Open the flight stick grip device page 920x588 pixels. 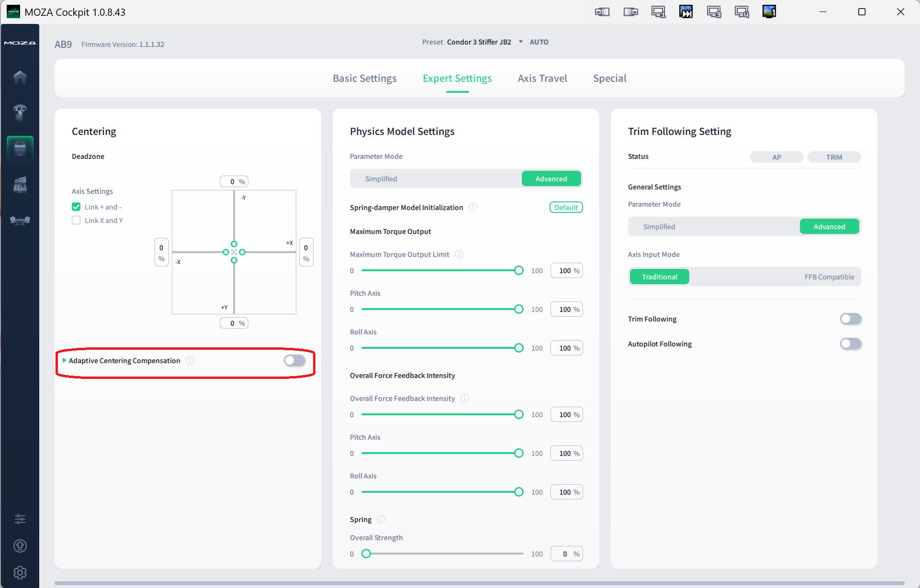click(x=20, y=112)
